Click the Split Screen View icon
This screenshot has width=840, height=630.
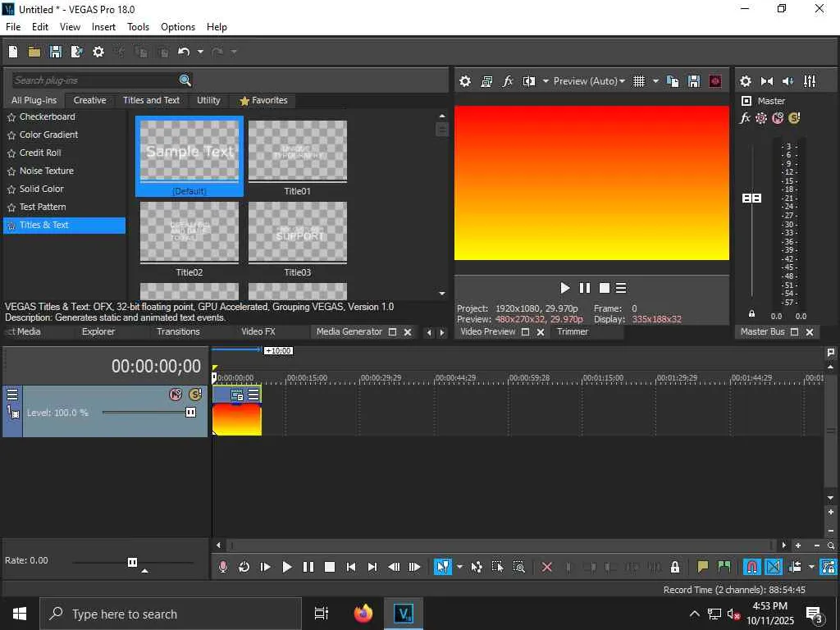(x=529, y=81)
